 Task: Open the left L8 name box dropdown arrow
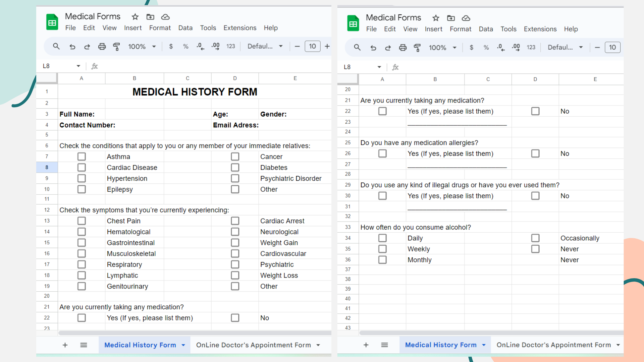[x=78, y=66]
